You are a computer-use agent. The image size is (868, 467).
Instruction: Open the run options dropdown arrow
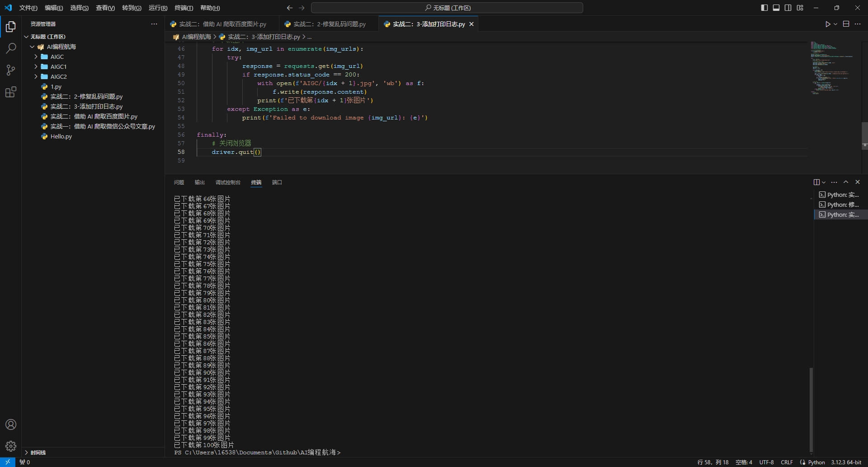pos(835,24)
